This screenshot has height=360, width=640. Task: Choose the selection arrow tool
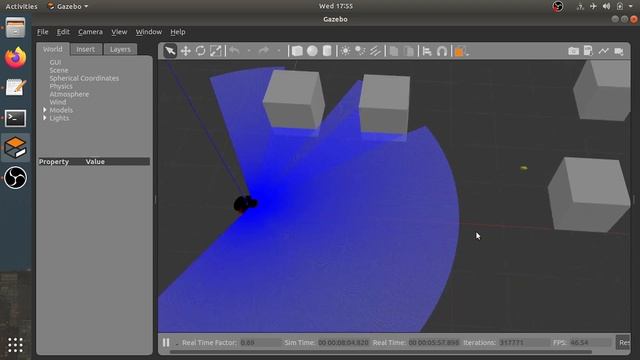click(x=170, y=51)
